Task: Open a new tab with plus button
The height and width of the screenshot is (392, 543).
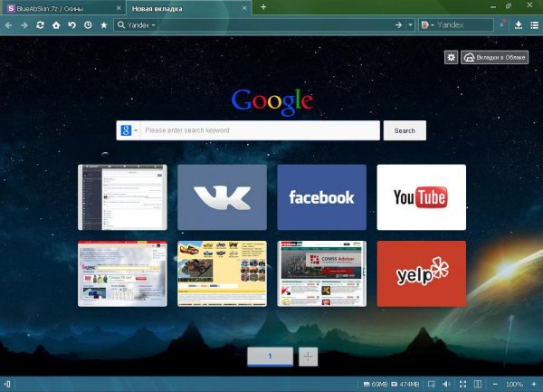Action: (263, 7)
